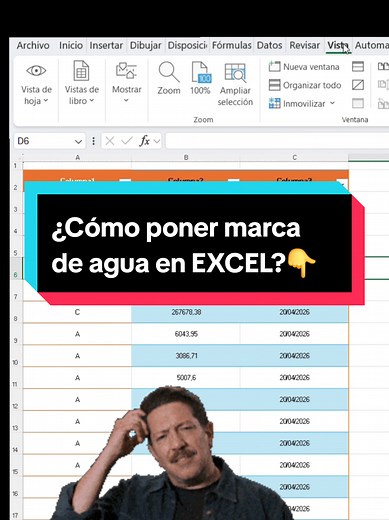Viewport: 389px width, 520px height.
Task: Select the Vista tab
Action: pyautogui.click(x=338, y=45)
